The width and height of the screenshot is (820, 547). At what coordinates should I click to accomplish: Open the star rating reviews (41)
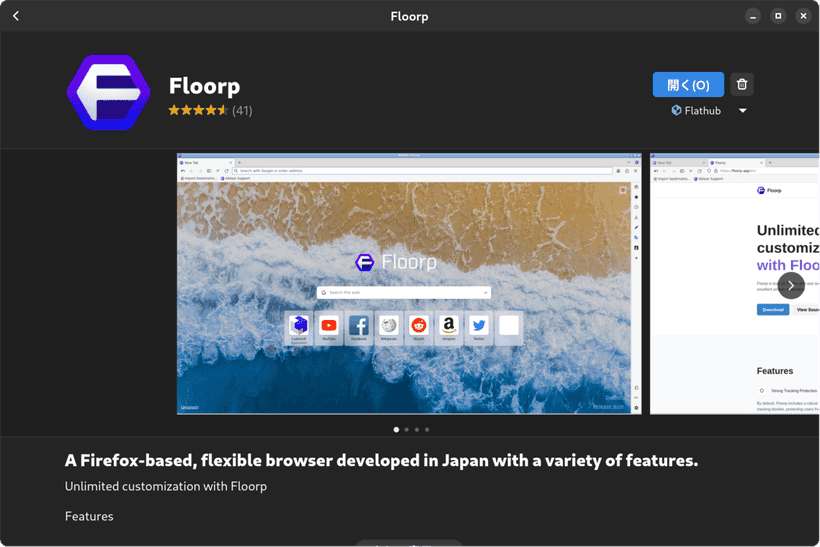point(210,111)
